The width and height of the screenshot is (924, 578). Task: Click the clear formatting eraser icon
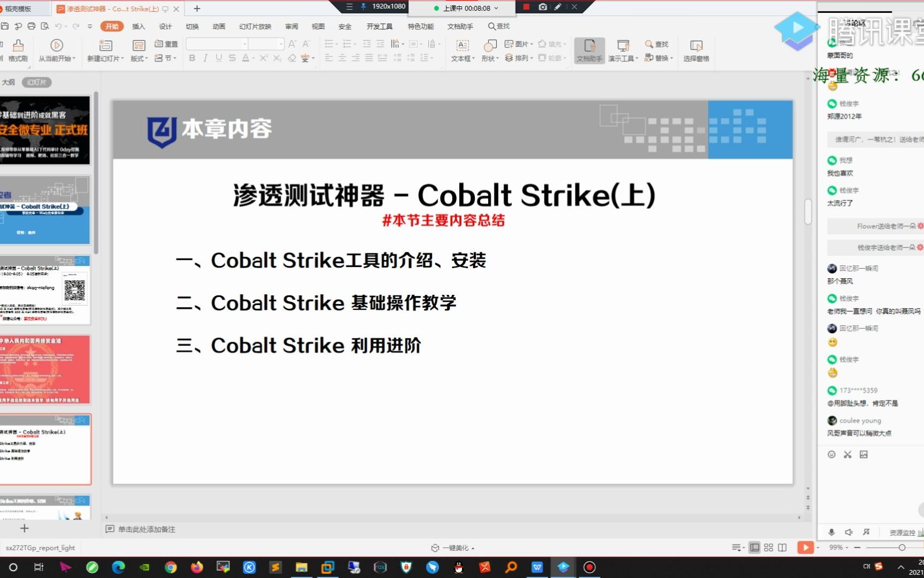[x=292, y=58]
